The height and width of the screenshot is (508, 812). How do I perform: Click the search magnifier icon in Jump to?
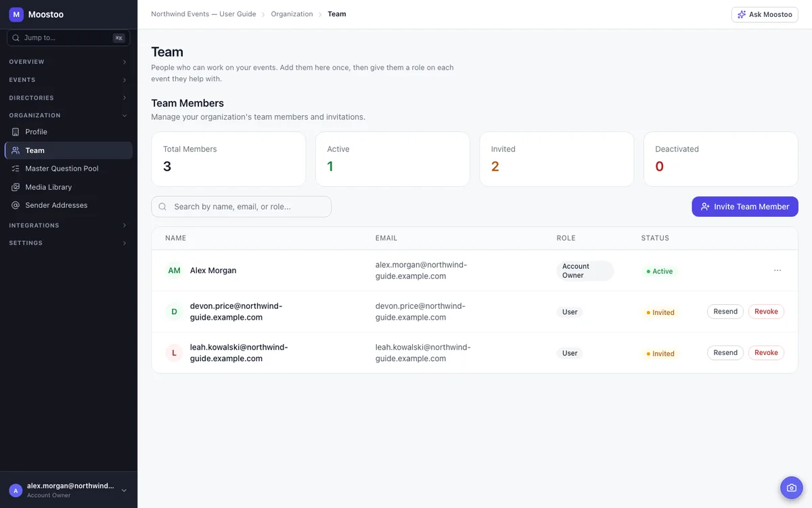tap(16, 38)
